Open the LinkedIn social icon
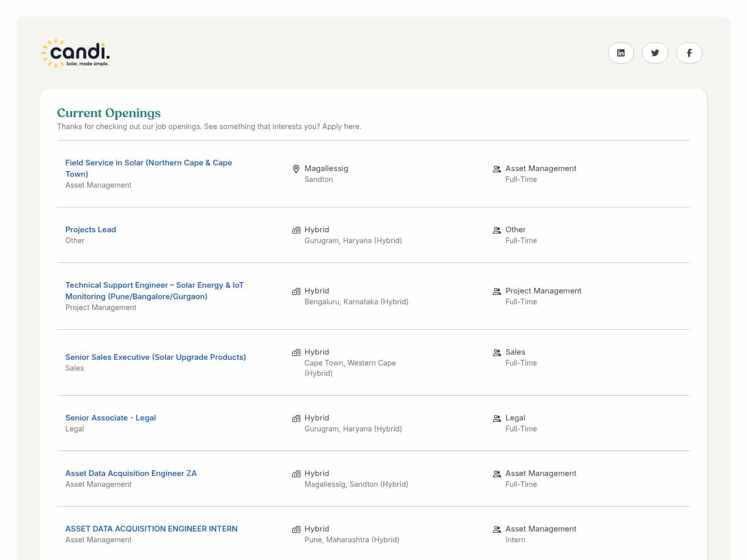Image resolution: width=747 pixels, height=560 pixels. pyautogui.click(x=621, y=53)
